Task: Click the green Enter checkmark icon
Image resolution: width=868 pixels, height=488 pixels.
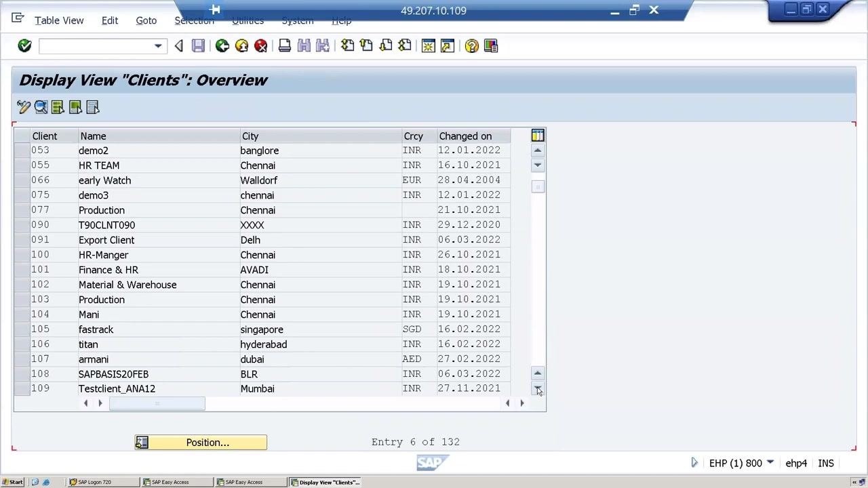Action: pos(24,45)
